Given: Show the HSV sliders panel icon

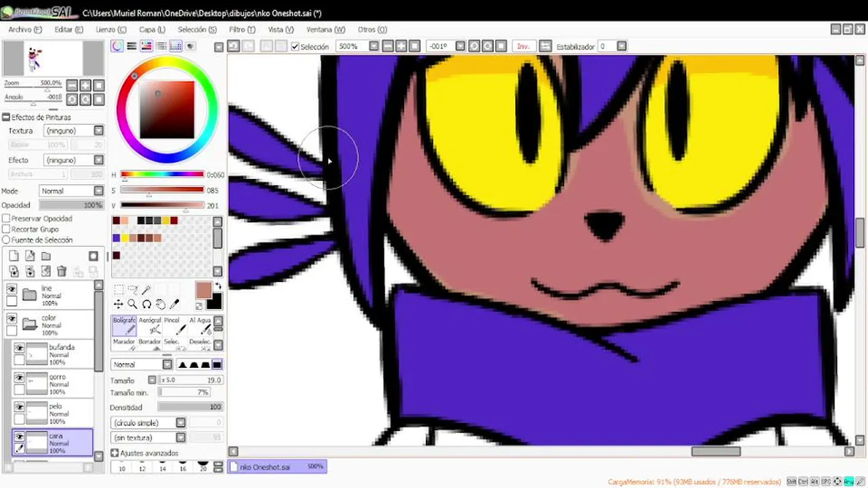Looking at the screenshot, I should click(x=146, y=46).
